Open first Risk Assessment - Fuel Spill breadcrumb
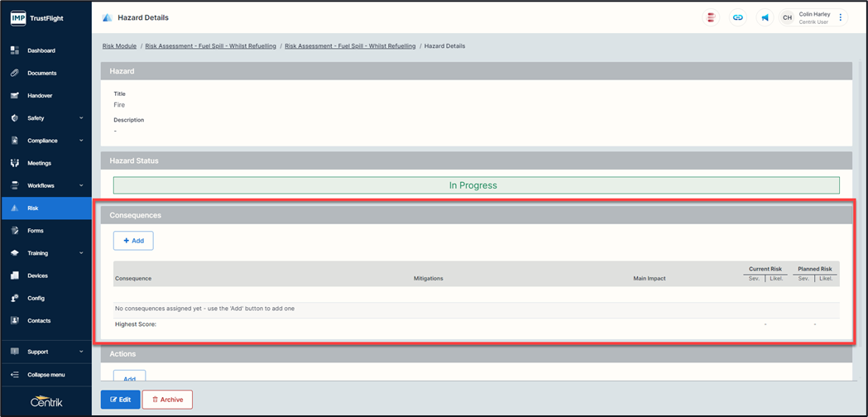Viewport: 868px width, 417px height. (210, 46)
